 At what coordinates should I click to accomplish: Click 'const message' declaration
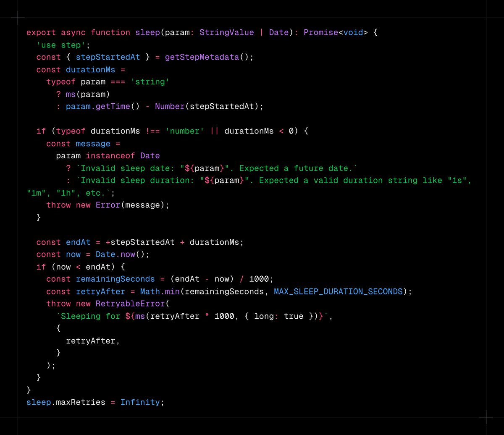coord(78,144)
